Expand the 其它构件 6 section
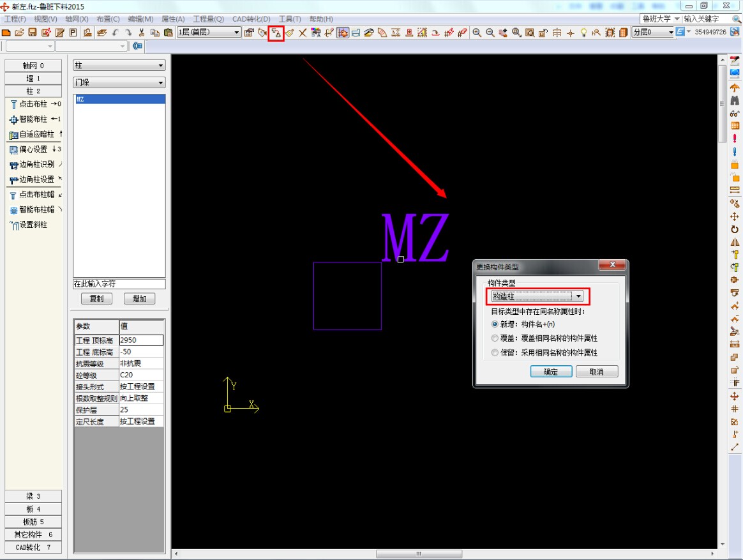 [33, 535]
